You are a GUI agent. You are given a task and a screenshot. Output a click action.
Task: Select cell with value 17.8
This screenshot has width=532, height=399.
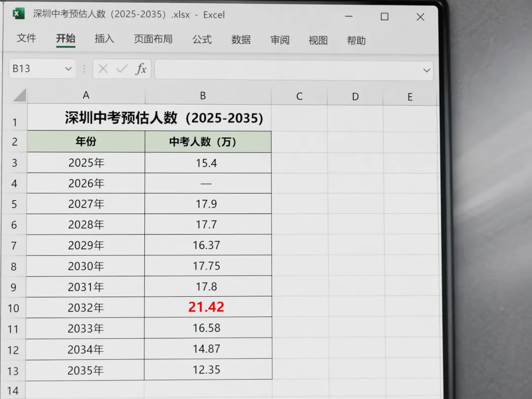[x=208, y=287]
